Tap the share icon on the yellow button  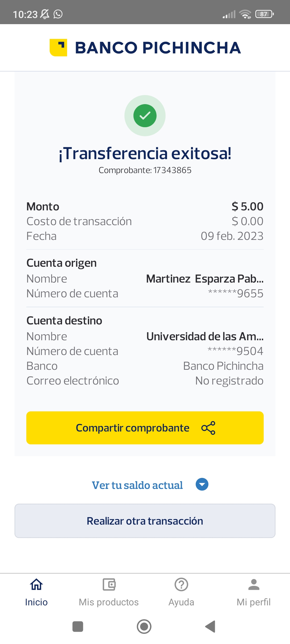(208, 428)
